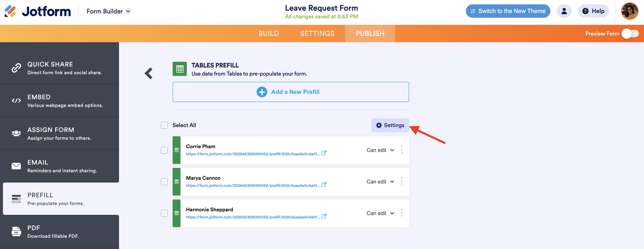Check the Select All checkbox
Image resolution: width=644 pixels, height=249 pixels.
[x=164, y=125]
